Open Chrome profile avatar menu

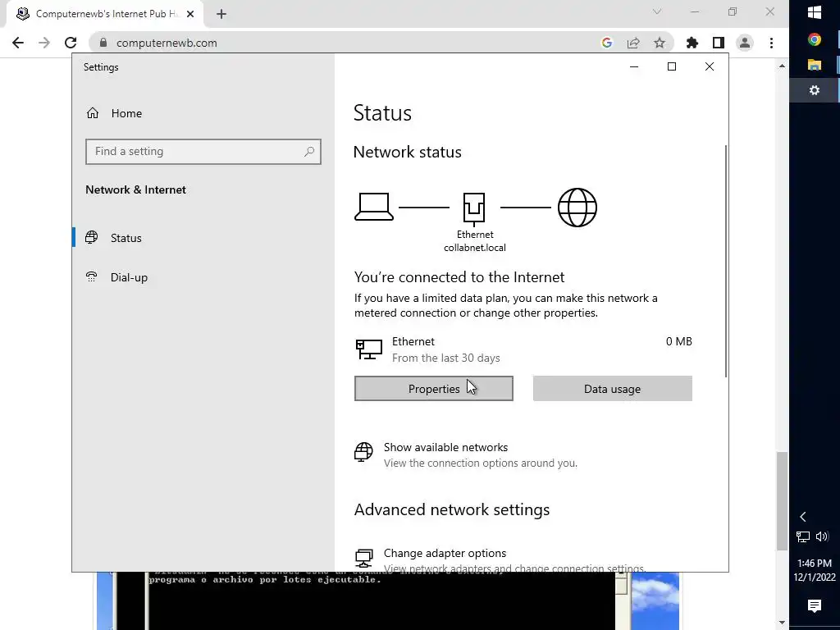coord(745,43)
